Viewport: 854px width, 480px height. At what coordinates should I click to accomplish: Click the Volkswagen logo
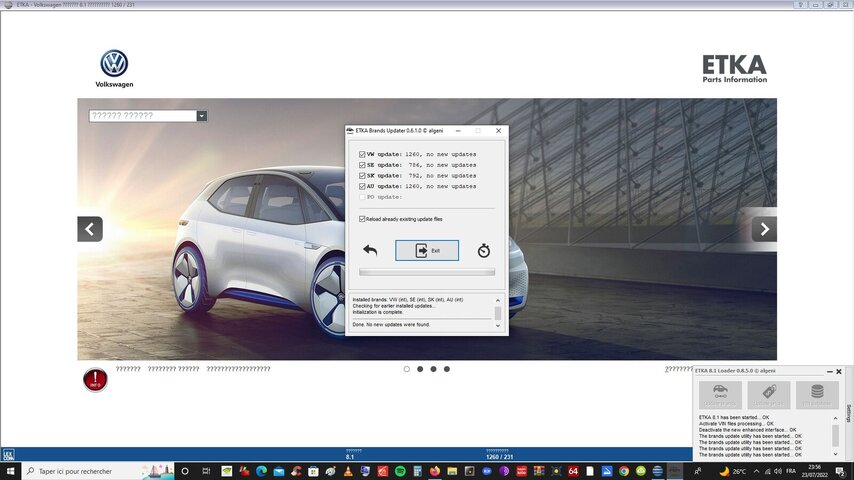click(114, 69)
